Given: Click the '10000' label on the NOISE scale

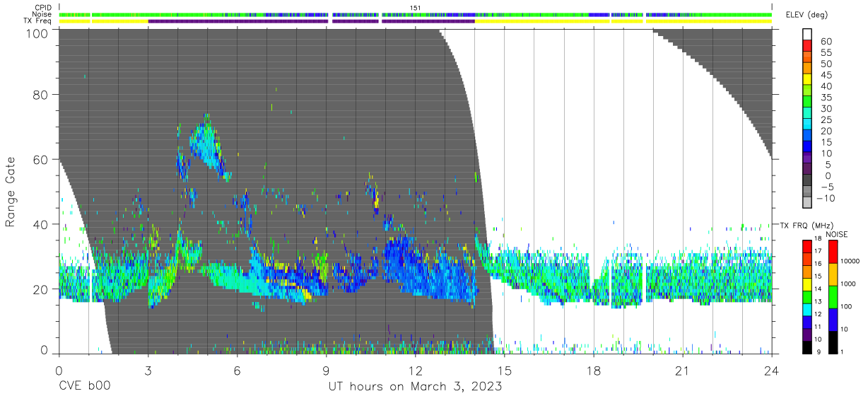Looking at the screenshot, I should click(849, 262).
